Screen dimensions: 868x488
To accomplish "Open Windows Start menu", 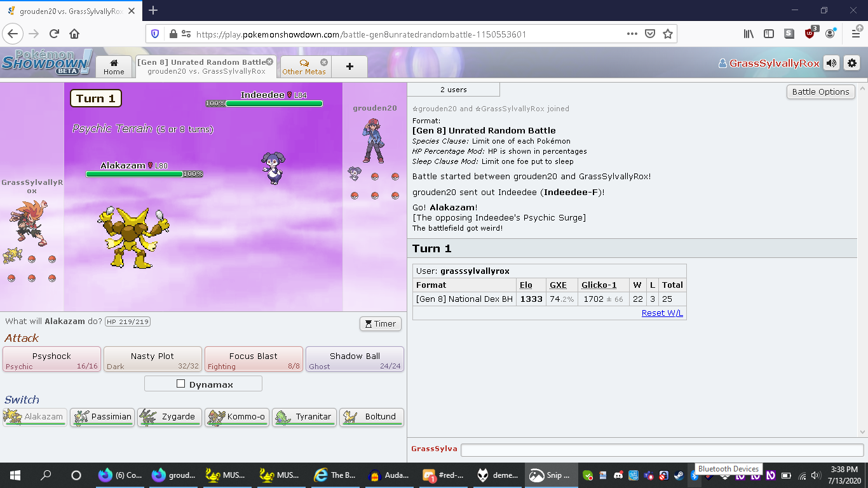I will pos(15,475).
